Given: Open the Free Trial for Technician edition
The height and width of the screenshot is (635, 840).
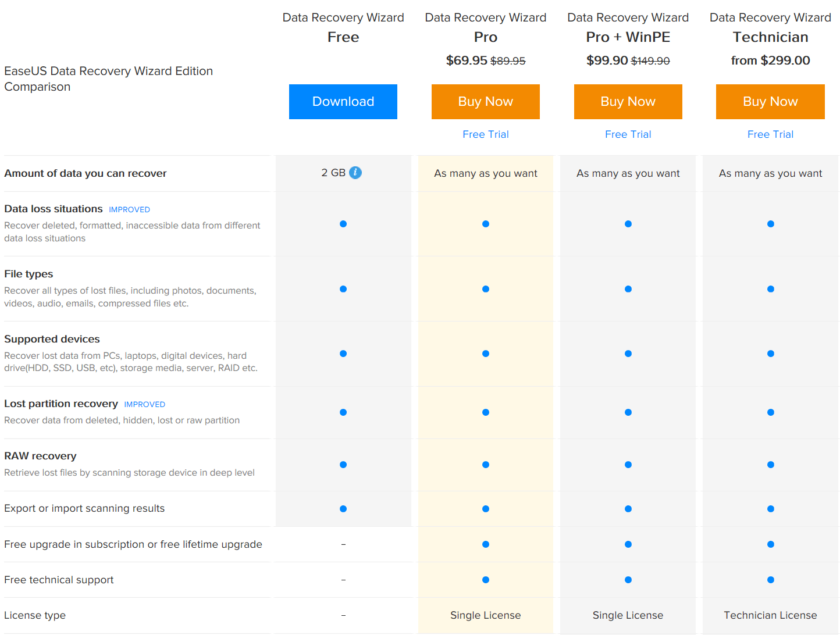Looking at the screenshot, I should (x=770, y=134).
